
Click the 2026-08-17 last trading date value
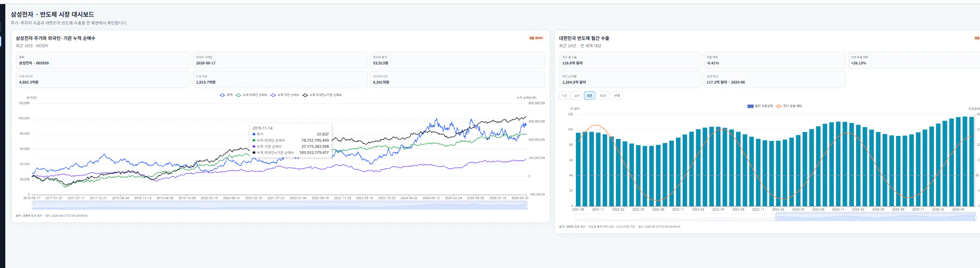(206, 63)
